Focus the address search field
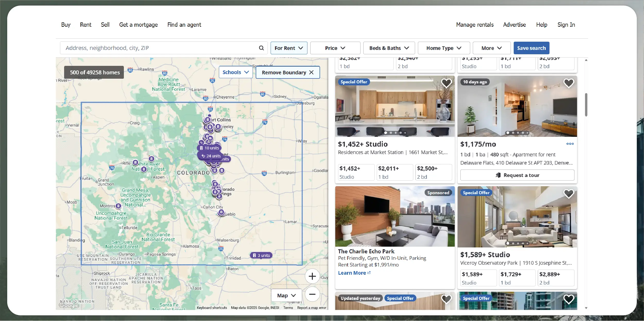Screen dimensions: 644x321 point(160,48)
